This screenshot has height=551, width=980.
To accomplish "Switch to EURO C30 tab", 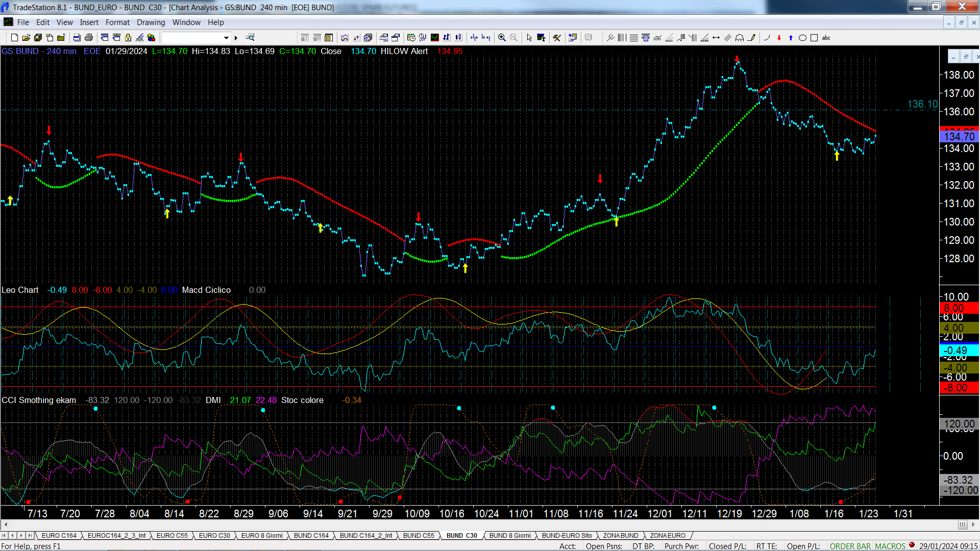I will [x=214, y=536].
